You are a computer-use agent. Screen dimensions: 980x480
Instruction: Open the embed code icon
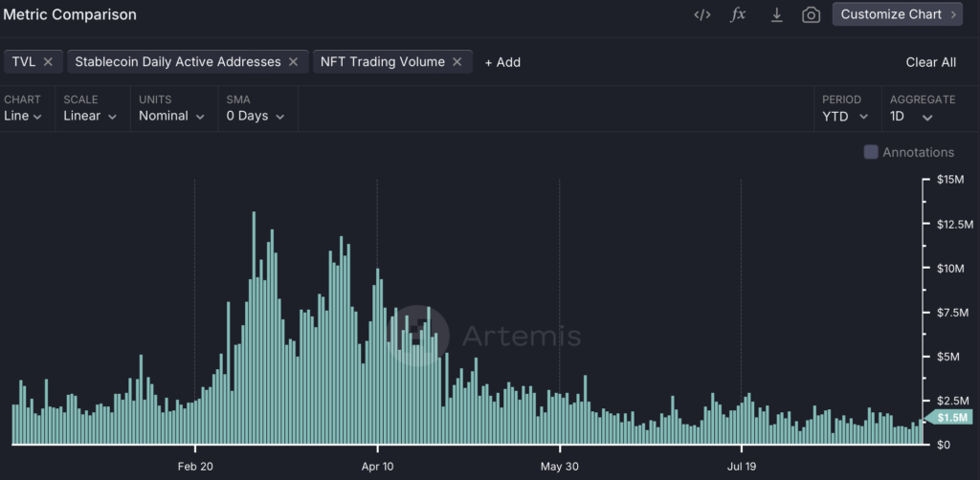702,15
